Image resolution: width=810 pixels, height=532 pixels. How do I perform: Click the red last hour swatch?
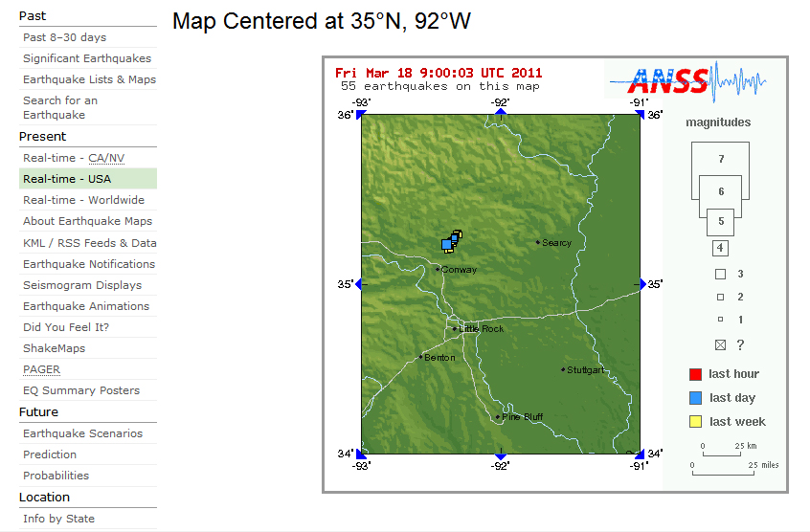tap(695, 374)
